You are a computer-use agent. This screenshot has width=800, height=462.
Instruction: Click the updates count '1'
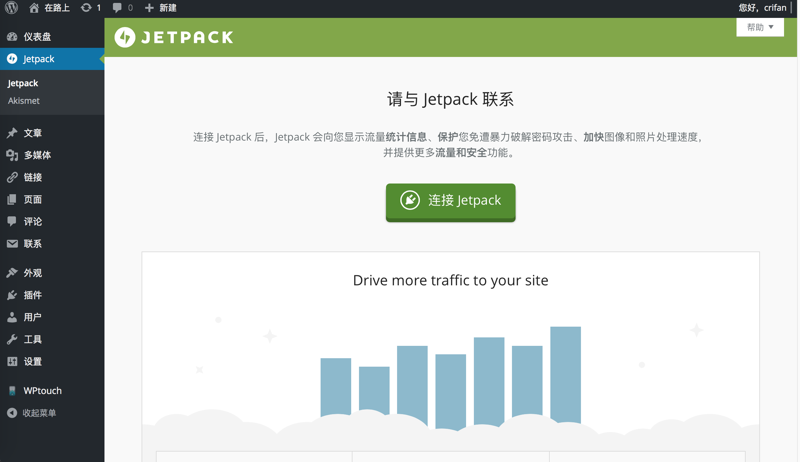point(98,8)
